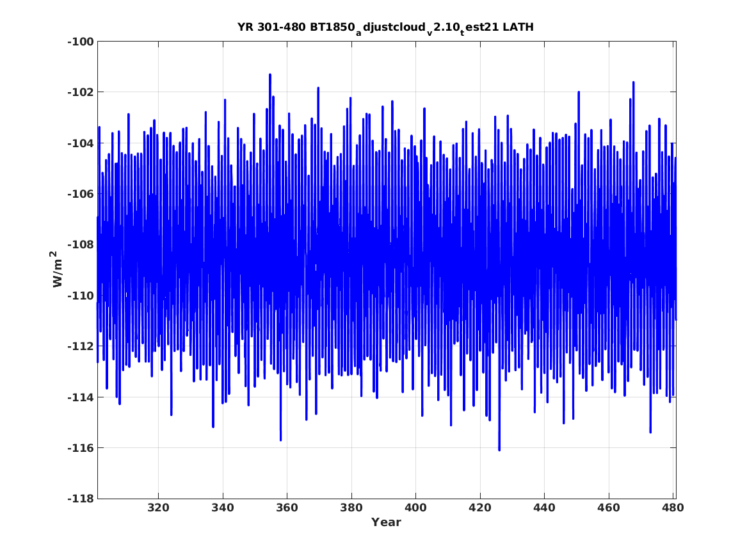747x560 pixels.
Task: Click the 'W/m2' y-axis label
Action: [x=56, y=269]
